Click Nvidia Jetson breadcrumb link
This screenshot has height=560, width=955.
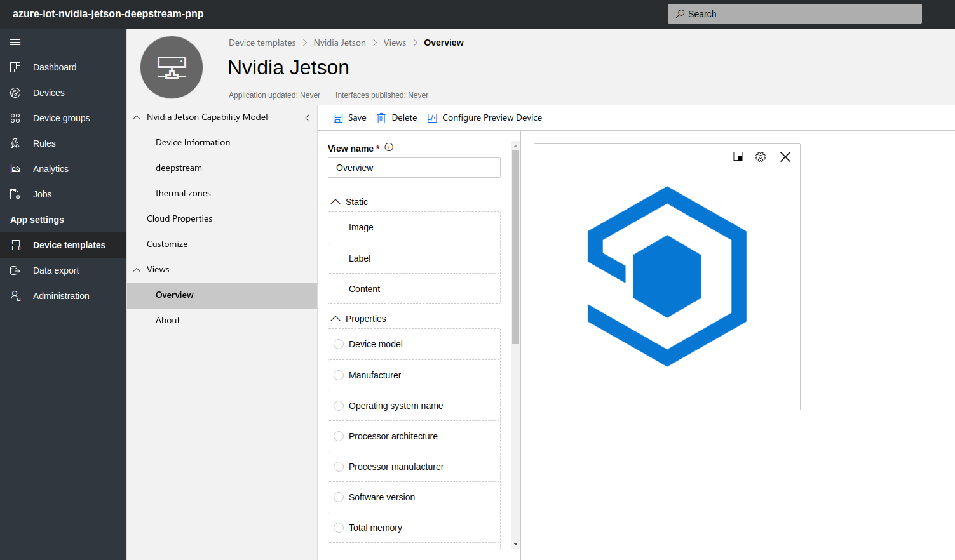click(x=339, y=43)
